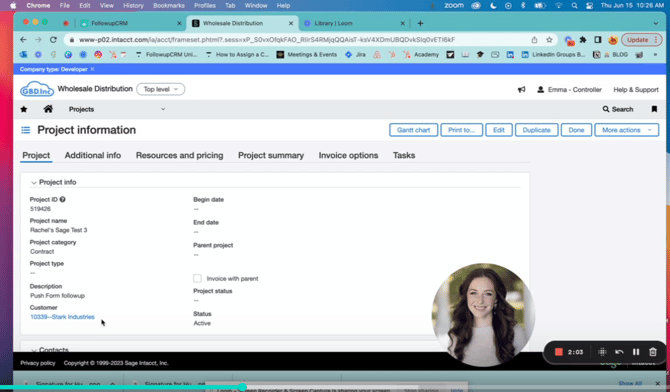Click the GBD Inc company logo
Viewport: 670px width, 392px height.
tap(37, 89)
